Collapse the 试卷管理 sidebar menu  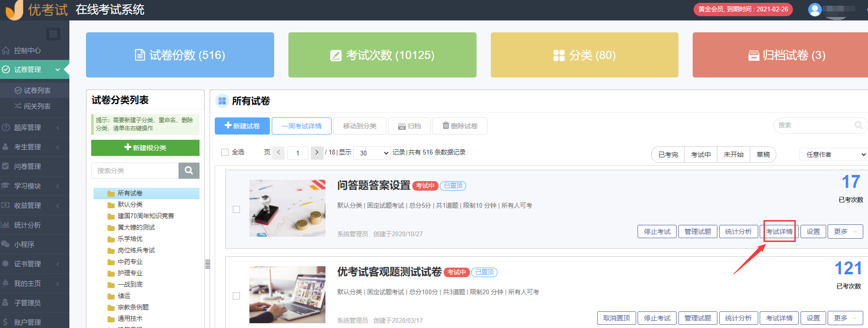(35, 69)
